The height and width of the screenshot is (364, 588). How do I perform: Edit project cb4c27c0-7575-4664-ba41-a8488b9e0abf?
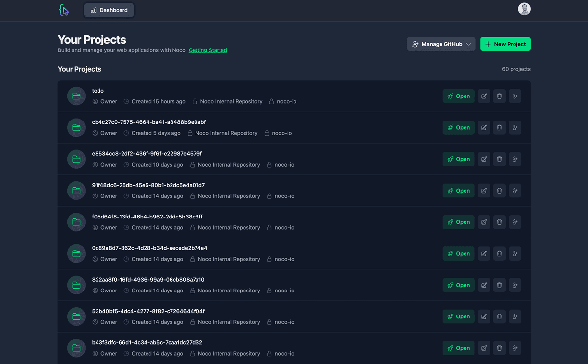point(484,127)
